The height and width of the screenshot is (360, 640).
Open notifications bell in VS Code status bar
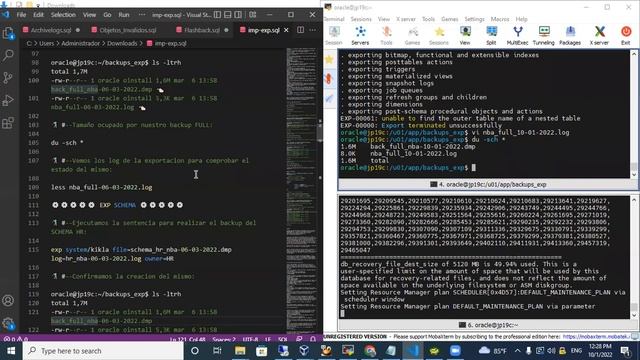pyautogui.click(x=313, y=339)
